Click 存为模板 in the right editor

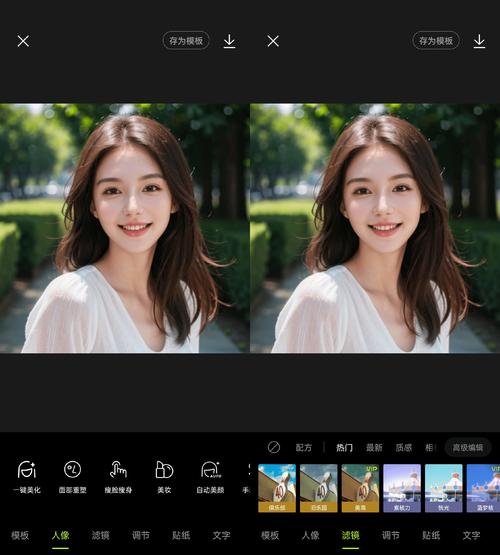(436, 41)
